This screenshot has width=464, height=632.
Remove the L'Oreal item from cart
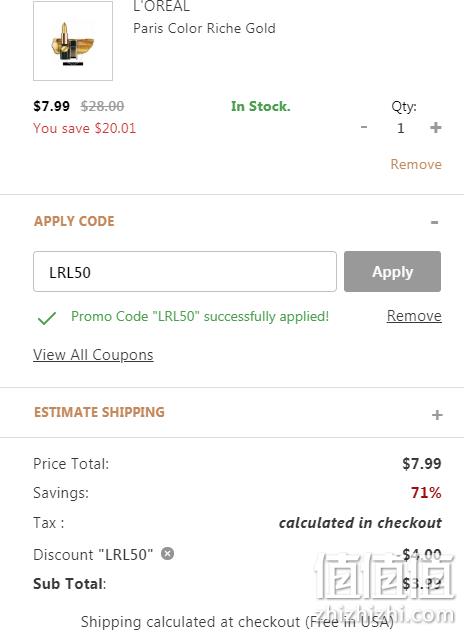(x=416, y=164)
